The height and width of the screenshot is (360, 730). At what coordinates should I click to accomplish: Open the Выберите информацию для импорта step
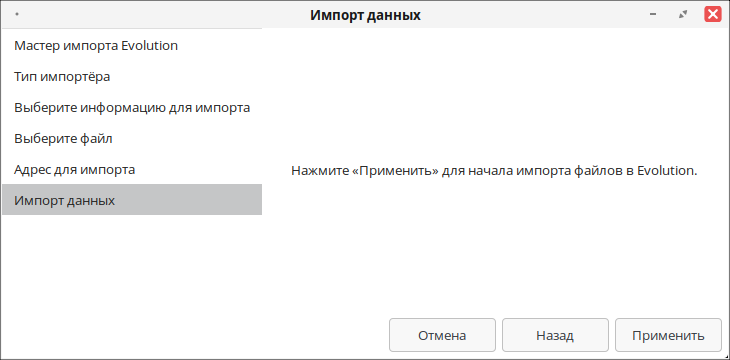[x=132, y=108]
